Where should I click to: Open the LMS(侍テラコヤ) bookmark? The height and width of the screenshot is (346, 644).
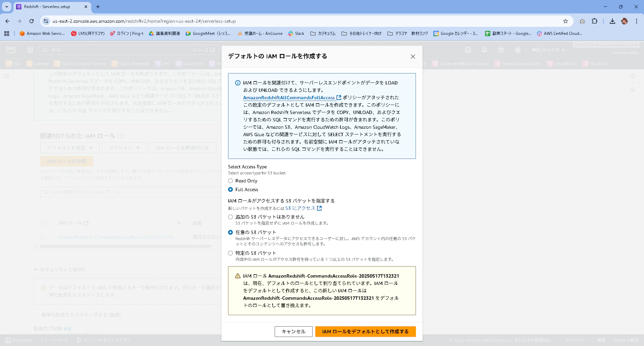click(x=88, y=34)
